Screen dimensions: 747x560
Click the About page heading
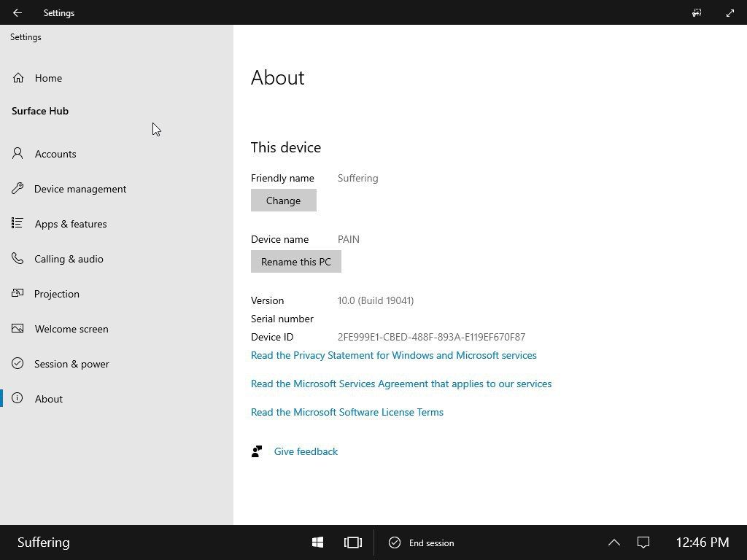click(x=278, y=77)
